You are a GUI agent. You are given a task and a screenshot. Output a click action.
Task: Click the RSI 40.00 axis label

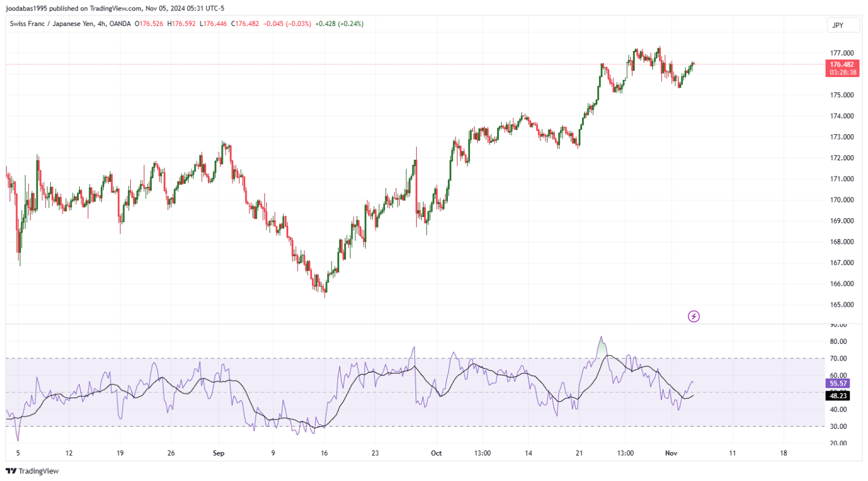[838, 409]
